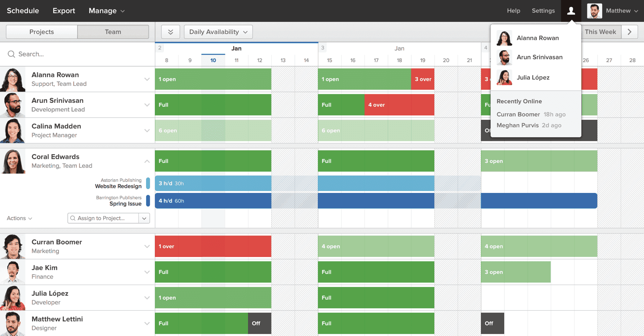Switch to the Team view toggle
The image size is (644, 336).
[113, 32]
